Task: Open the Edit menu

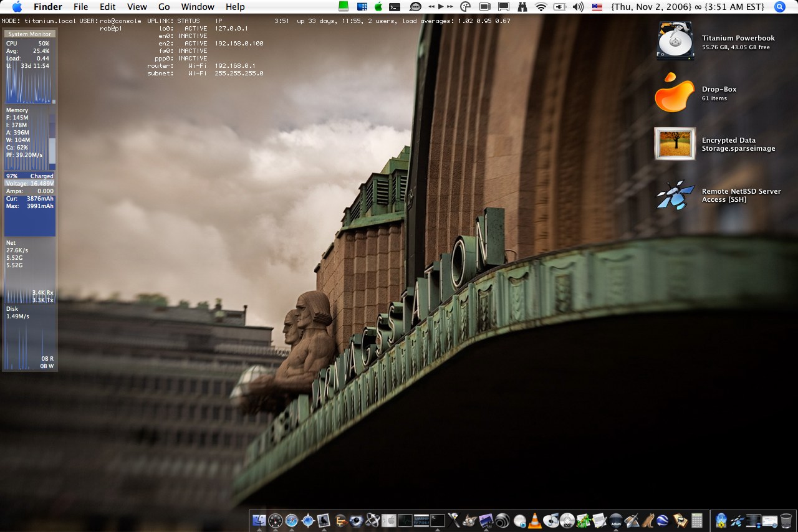Action: pos(108,7)
